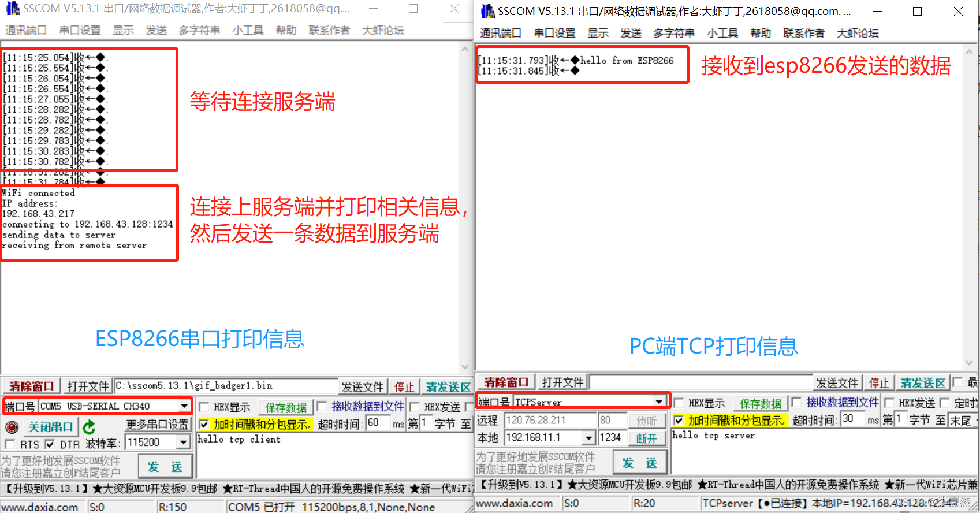Viewport: 980px width, 513px height.
Task: Click 清除窗口 button in right window
Action: pos(506,382)
